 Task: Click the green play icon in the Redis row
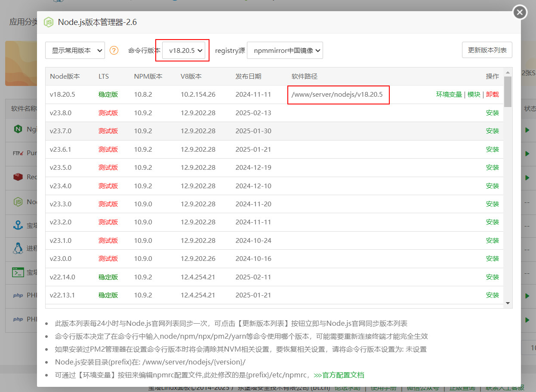(x=527, y=177)
